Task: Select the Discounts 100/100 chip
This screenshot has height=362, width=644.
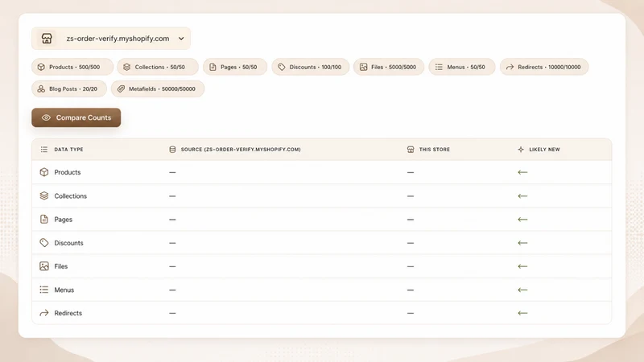Action: pyautogui.click(x=311, y=67)
